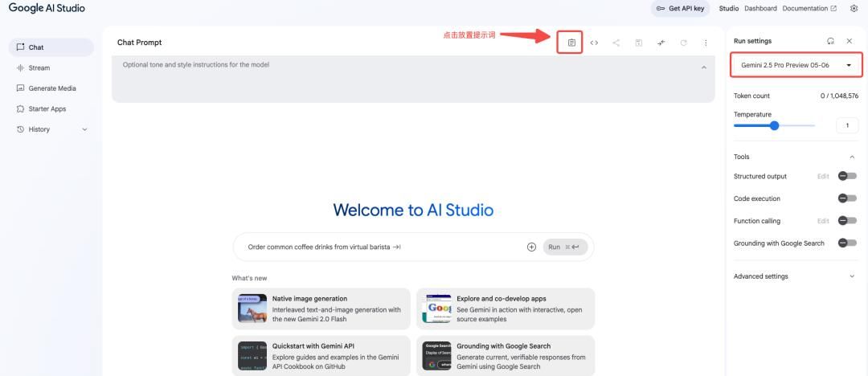Click the Temperature value field
Viewport: 868px width, 376px height.
click(x=847, y=125)
